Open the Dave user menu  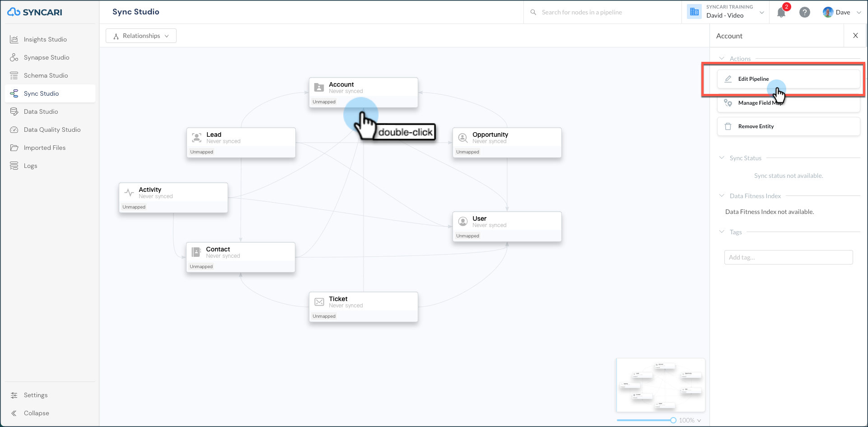pos(842,12)
